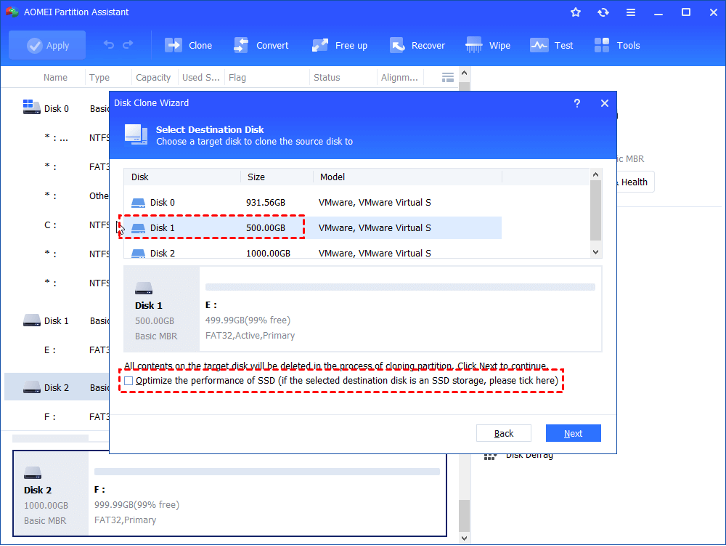The height and width of the screenshot is (546, 726).
Task: Select Disk 1 in main disk tree
Action: (x=56, y=320)
